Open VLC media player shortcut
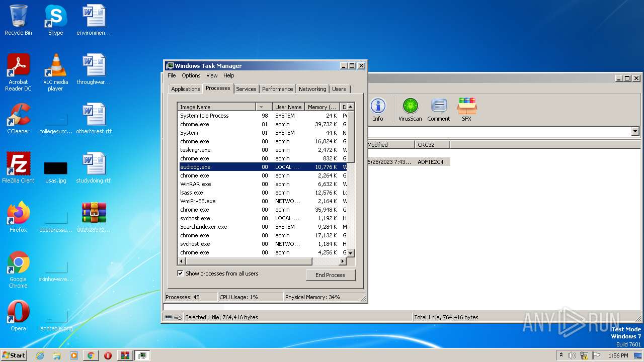644x362 pixels. [55, 72]
